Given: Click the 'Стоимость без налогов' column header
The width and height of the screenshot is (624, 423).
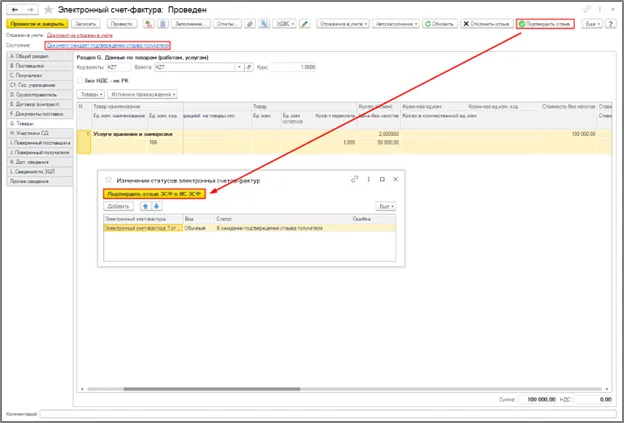Looking at the screenshot, I should 569,107.
